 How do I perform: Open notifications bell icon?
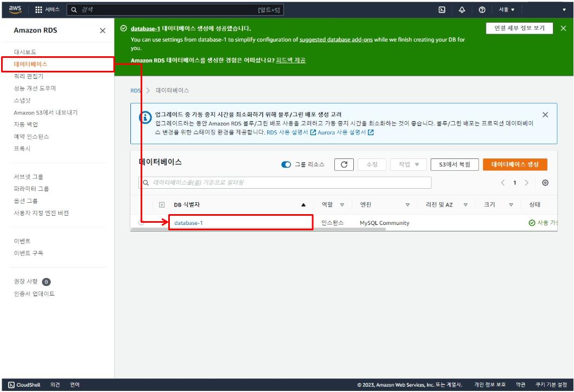click(x=462, y=10)
